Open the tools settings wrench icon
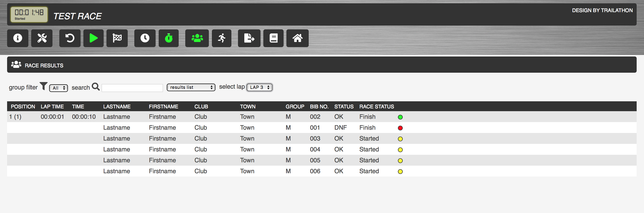This screenshot has height=213, width=644. (42, 38)
